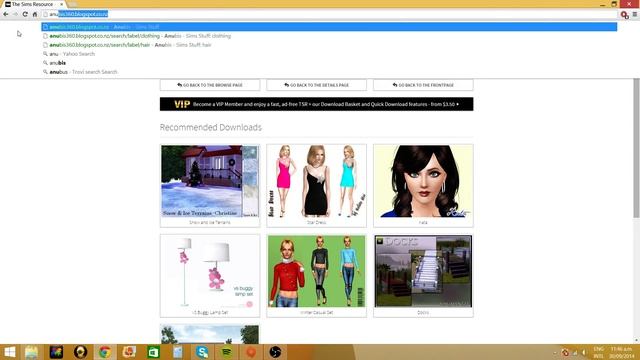Click the VIP membership banner

[316, 104]
